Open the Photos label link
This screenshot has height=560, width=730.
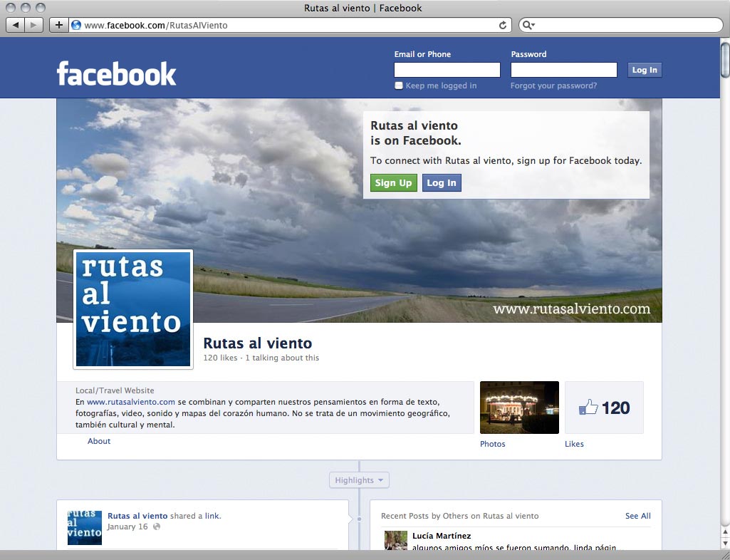point(493,444)
